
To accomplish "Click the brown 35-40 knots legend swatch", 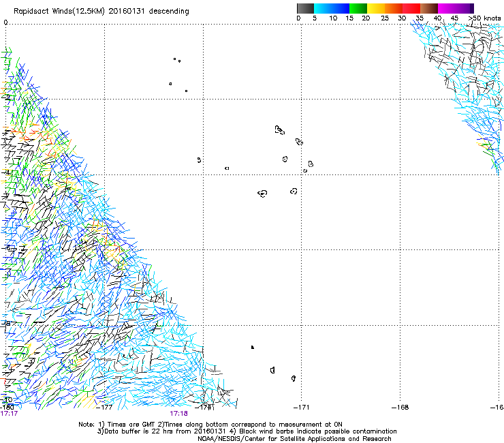I will pos(429,8).
